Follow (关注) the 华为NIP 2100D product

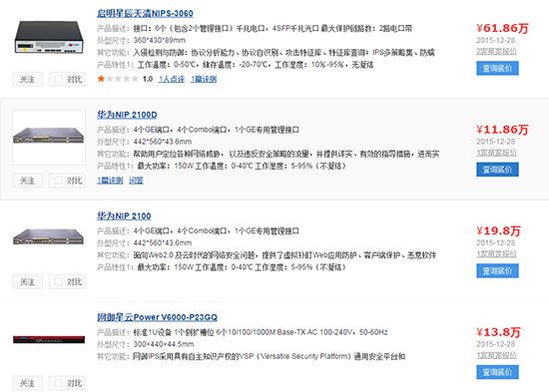pos(28,181)
